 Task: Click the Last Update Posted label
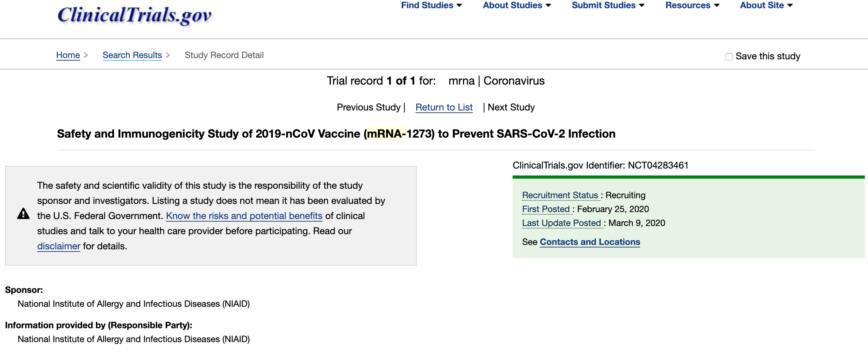[562, 222]
